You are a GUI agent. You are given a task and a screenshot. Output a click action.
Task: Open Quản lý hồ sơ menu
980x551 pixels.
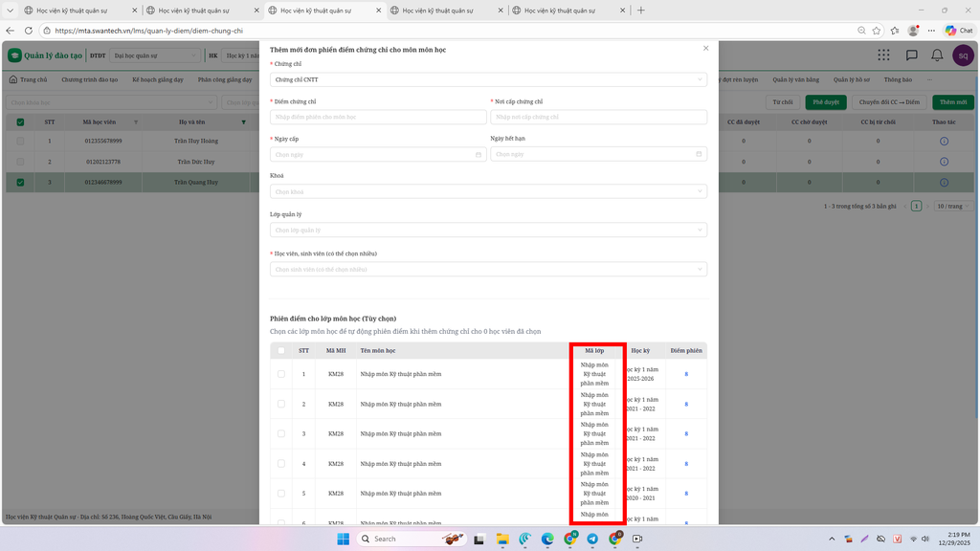pyautogui.click(x=851, y=80)
